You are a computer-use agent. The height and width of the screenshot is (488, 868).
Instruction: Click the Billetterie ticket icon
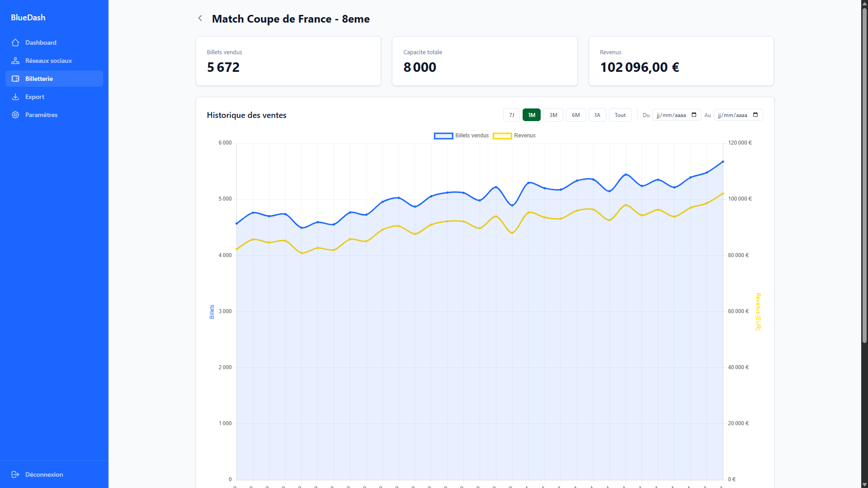(x=15, y=79)
